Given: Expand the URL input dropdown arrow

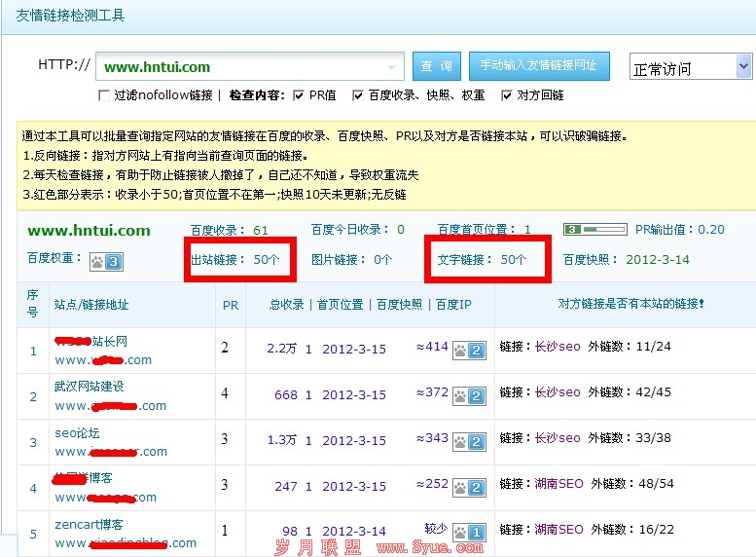Looking at the screenshot, I should 393,67.
